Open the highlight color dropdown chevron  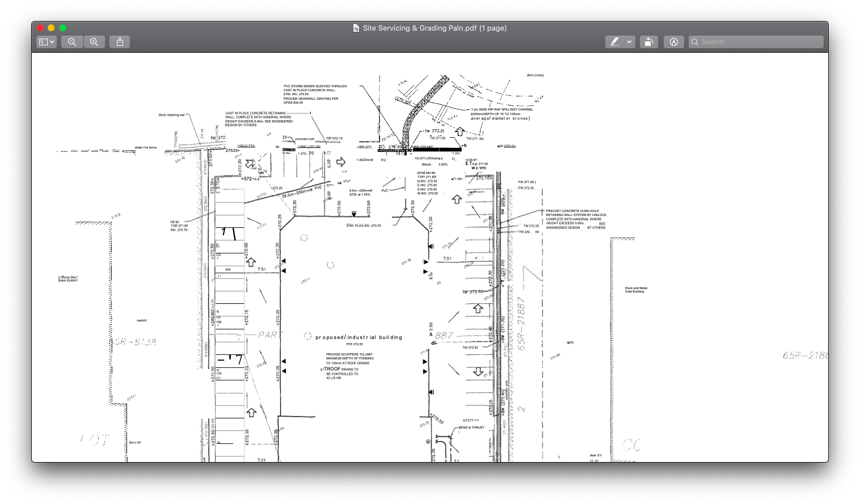coord(629,41)
